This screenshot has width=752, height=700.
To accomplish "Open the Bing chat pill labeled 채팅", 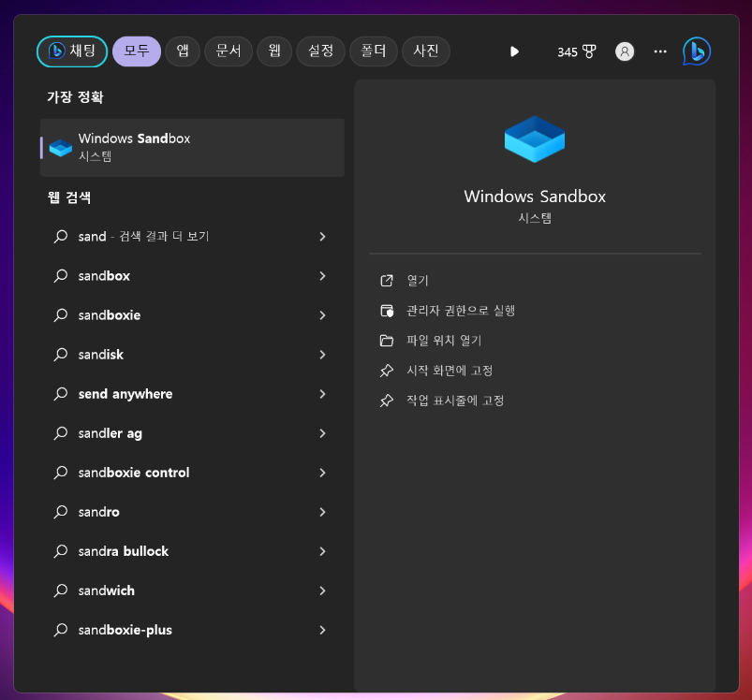I will 72,51.
